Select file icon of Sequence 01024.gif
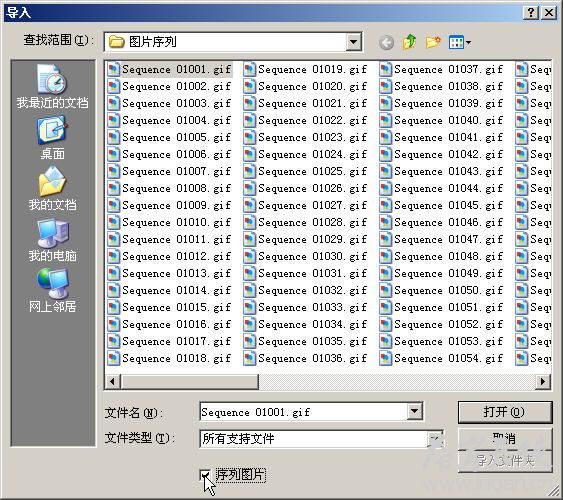This screenshot has width=563, height=500. tap(250, 154)
